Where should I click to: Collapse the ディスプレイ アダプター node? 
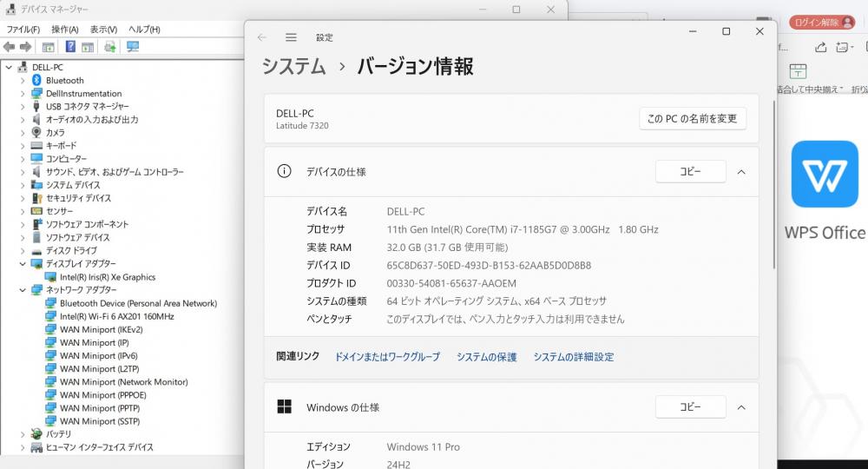pos(23,263)
